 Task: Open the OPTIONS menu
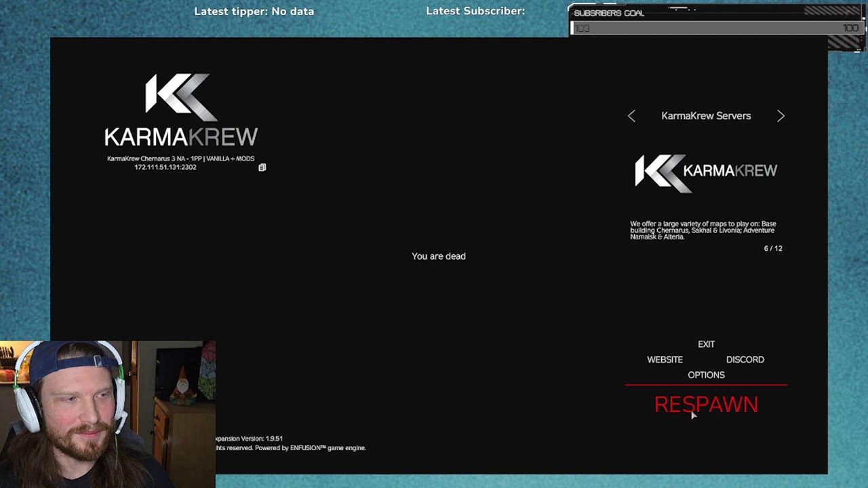[706, 375]
